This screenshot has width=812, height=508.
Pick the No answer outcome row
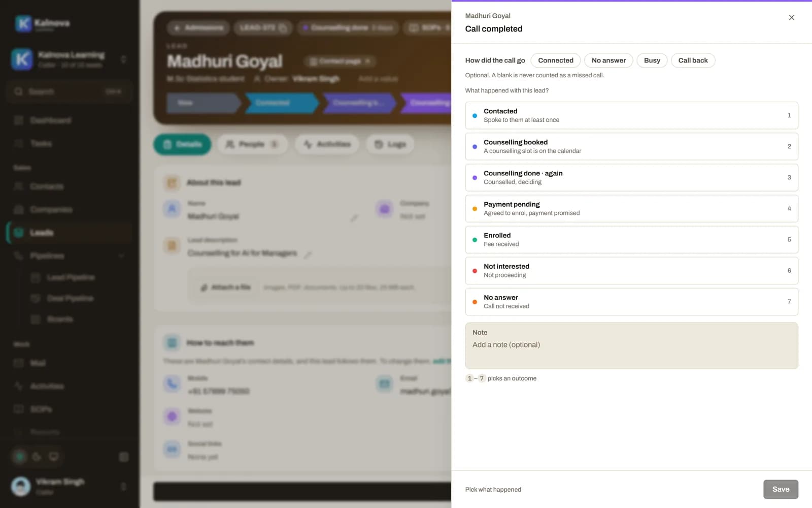(631, 301)
